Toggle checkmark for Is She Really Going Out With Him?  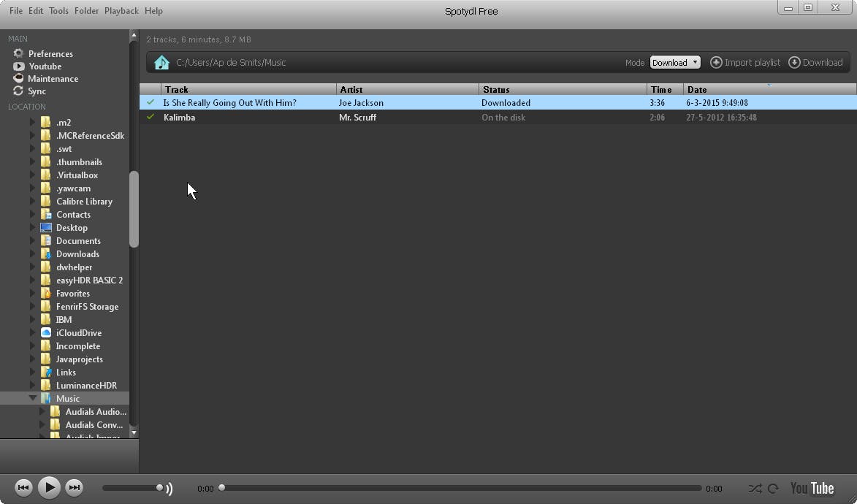pyautogui.click(x=151, y=102)
